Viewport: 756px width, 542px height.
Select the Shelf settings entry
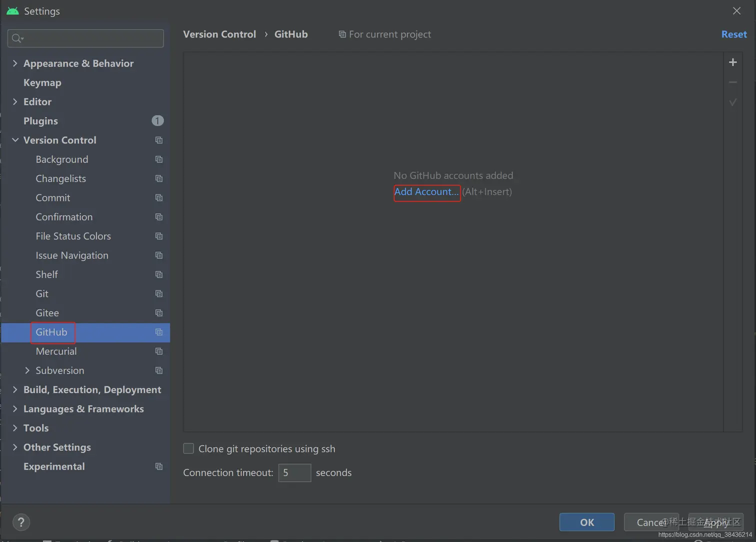(47, 274)
